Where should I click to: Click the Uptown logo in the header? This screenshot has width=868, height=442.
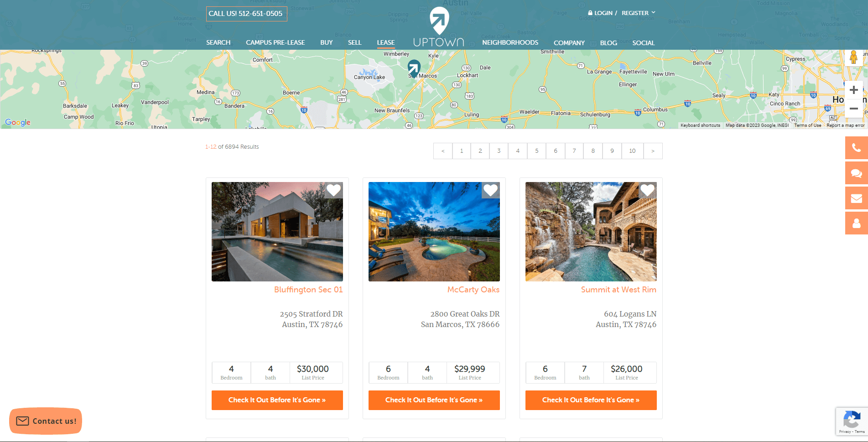click(x=439, y=27)
